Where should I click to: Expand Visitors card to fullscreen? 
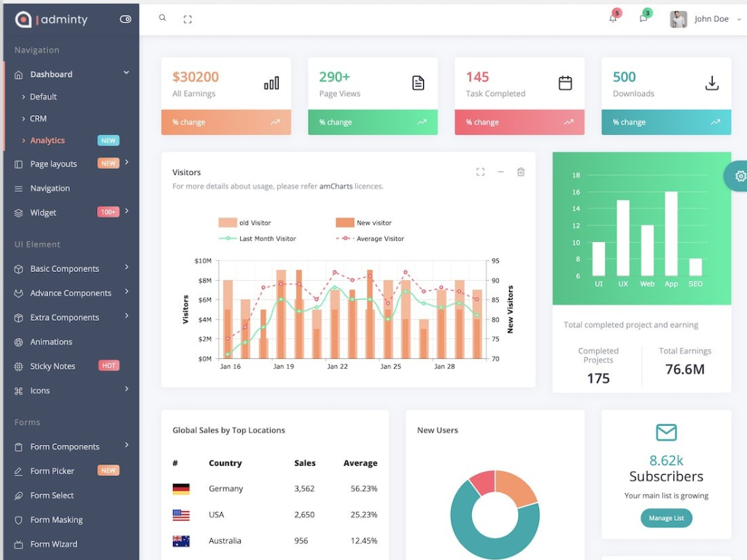480,172
